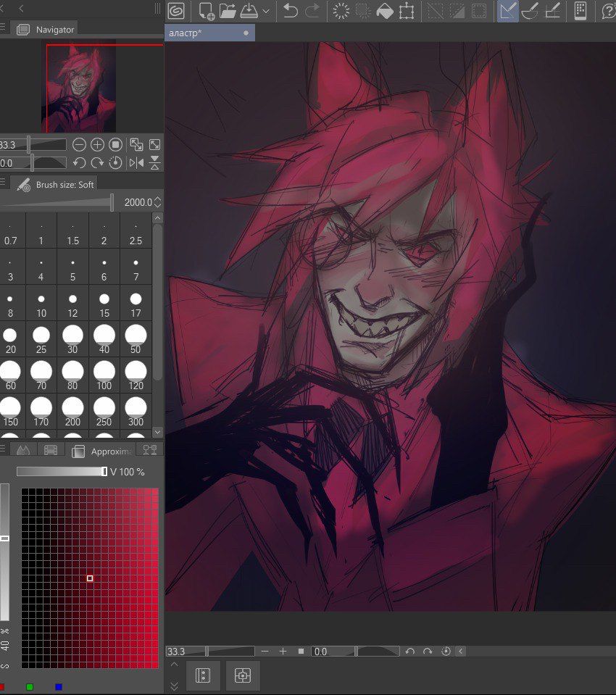Click the double-down chevron below the canvas
This screenshot has height=695, width=616.
click(x=174, y=686)
